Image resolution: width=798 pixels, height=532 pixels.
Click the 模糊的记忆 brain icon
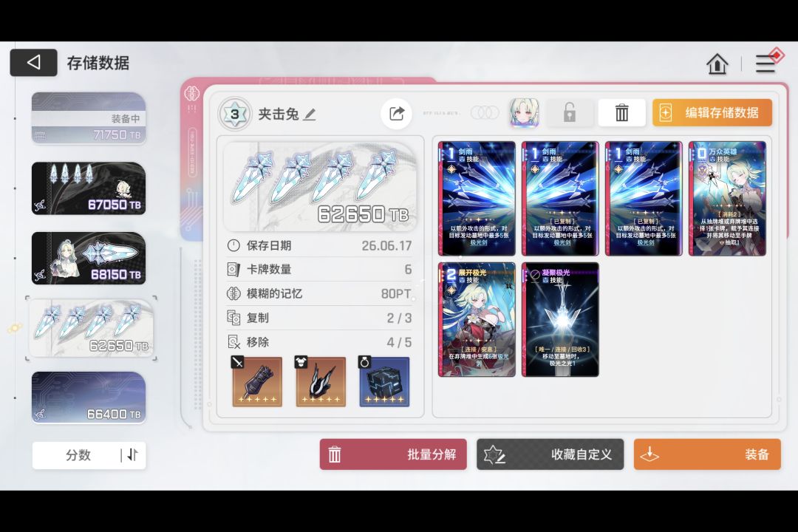click(x=233, y=294)
